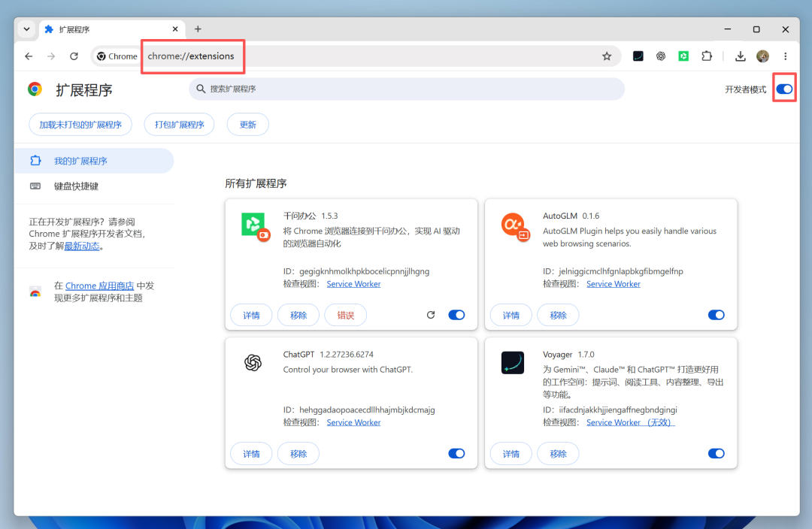Viewport: 812px width, 529px height.
Task: Click 加载未打包的扩展程序 button
Action: point(80,124)
